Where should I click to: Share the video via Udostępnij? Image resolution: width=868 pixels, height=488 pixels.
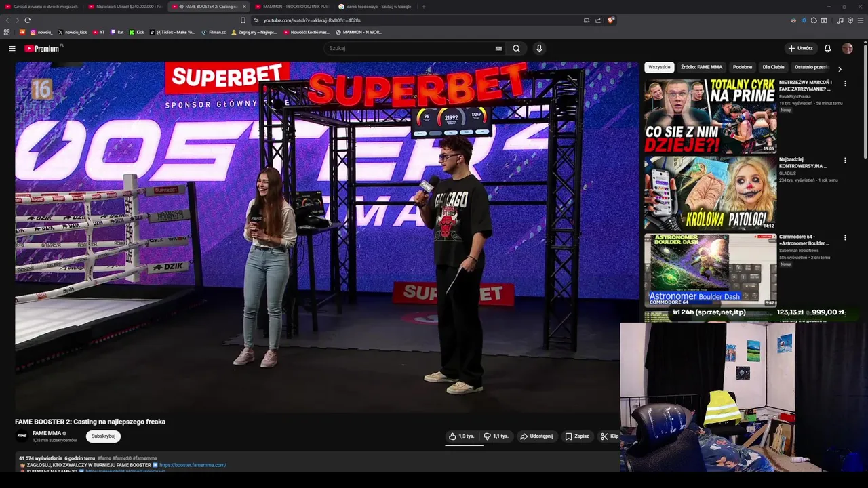click(x=536, y=436)
